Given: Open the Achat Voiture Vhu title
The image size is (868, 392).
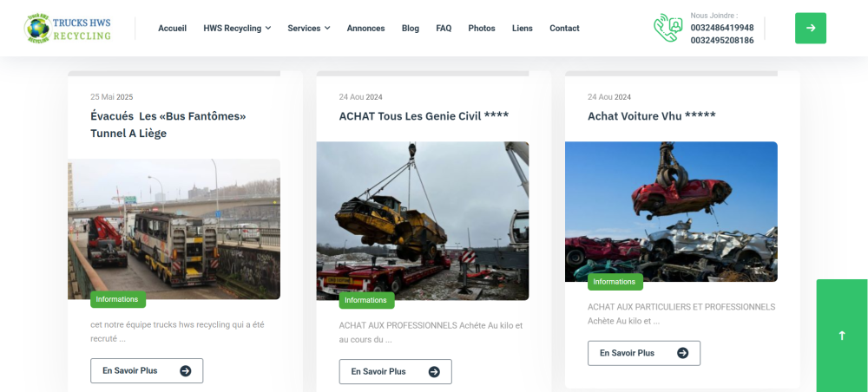Looking at the screenshot, I should pyautogui.click(x=652, y=116).
